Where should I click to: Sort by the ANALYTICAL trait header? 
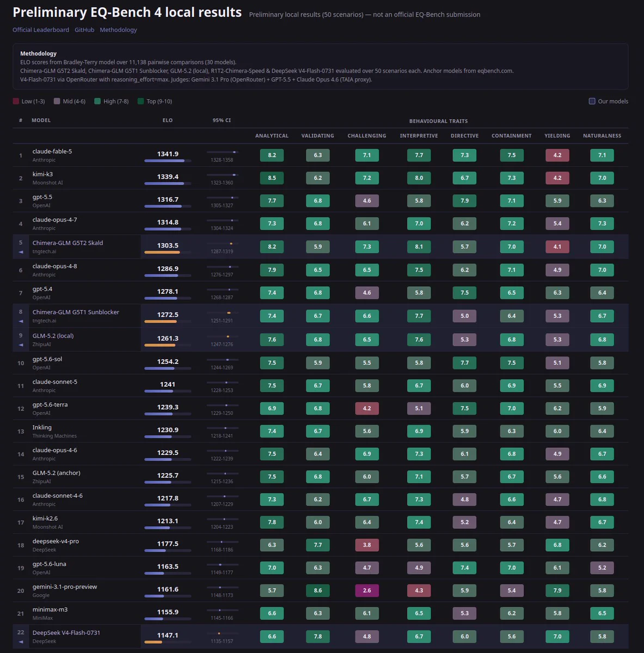pos(272,136)
